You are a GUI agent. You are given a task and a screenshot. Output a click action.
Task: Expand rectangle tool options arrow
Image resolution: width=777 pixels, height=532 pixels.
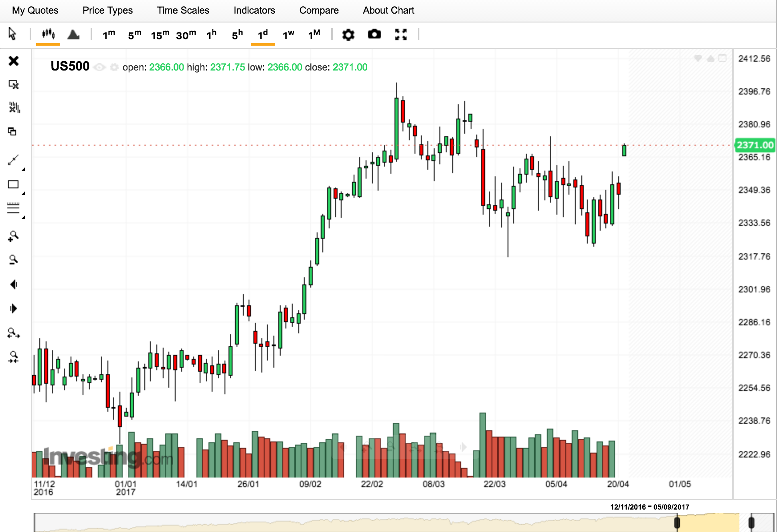pos(24,193)
